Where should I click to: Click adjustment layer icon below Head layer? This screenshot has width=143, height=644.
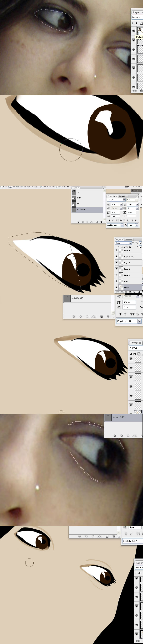click(x=130, y=292)
